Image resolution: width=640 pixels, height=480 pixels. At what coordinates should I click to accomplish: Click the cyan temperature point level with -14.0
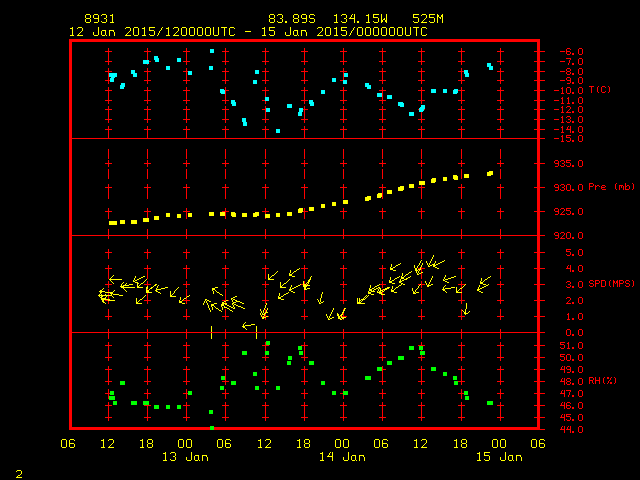(278, 131)
